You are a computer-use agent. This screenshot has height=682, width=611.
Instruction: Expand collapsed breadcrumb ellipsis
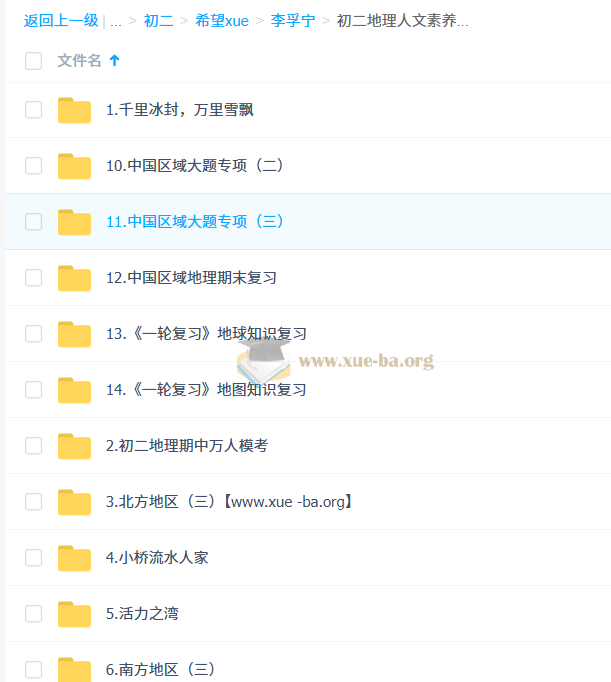tap(116, 21)
